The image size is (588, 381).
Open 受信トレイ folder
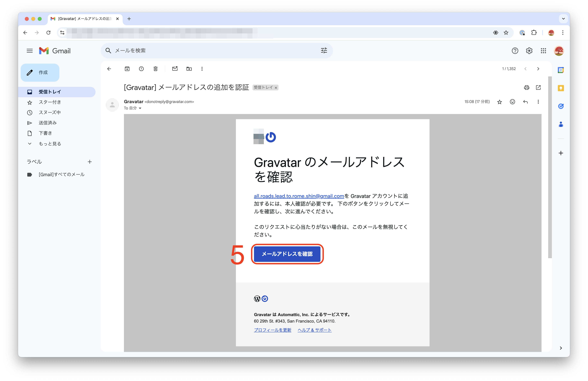coord(57,92)
